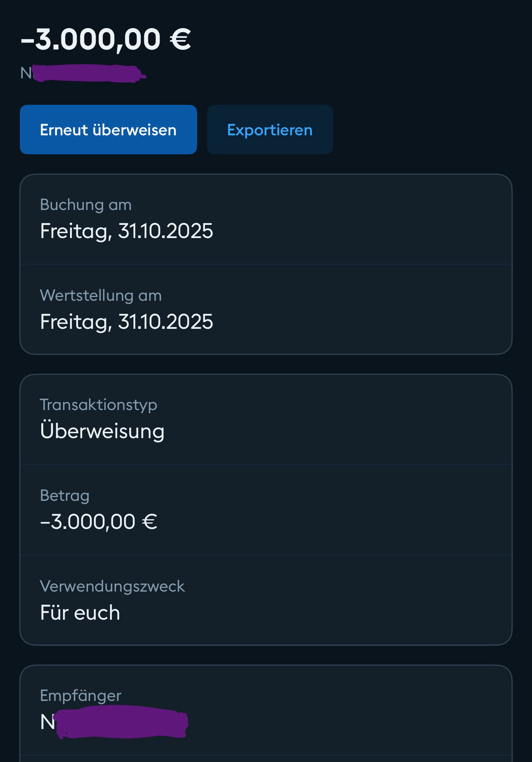
Task: Select the amount figure under Betrag
Action: point(99,522)
